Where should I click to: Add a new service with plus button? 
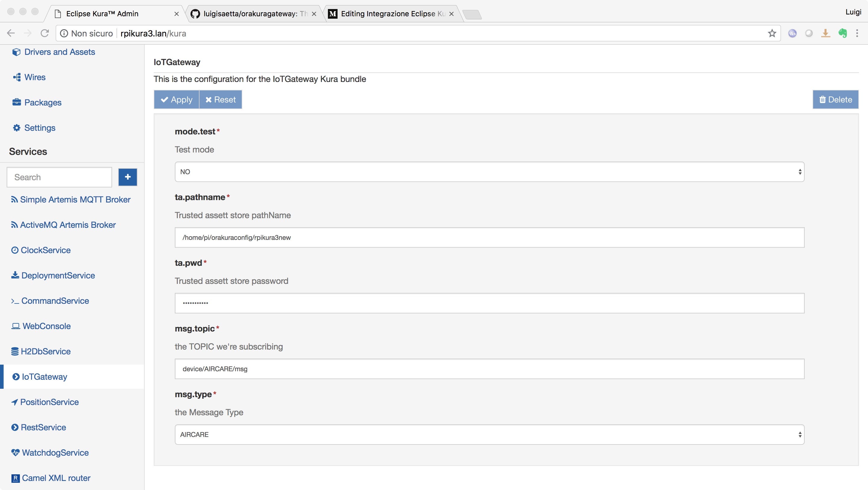(128, 177)
